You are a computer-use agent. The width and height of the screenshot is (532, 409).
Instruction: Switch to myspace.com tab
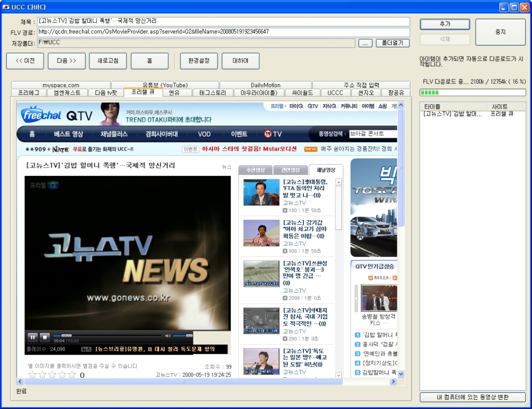(61, 85)
